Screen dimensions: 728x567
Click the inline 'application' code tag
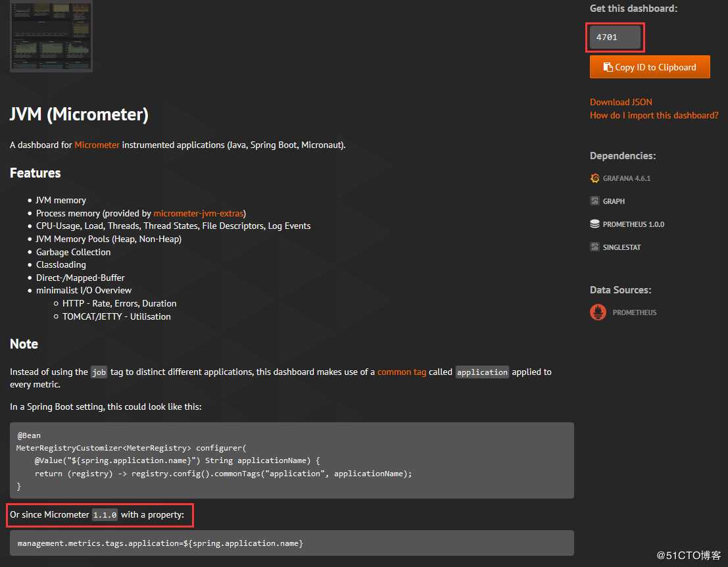[x=482, y=372]
